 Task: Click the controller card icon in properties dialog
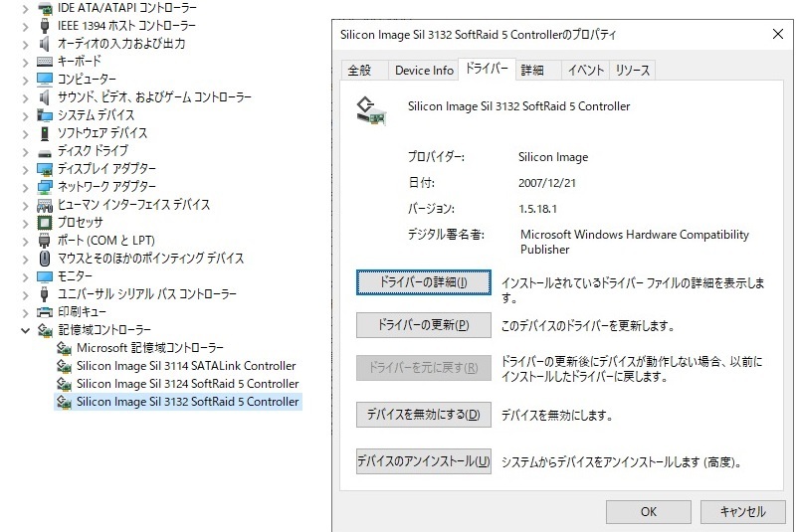click(371, 111)
